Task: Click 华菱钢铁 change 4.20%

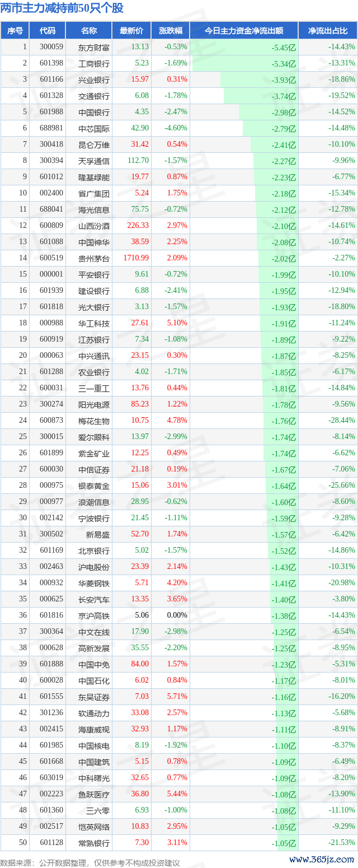Action: coord(177,583)
